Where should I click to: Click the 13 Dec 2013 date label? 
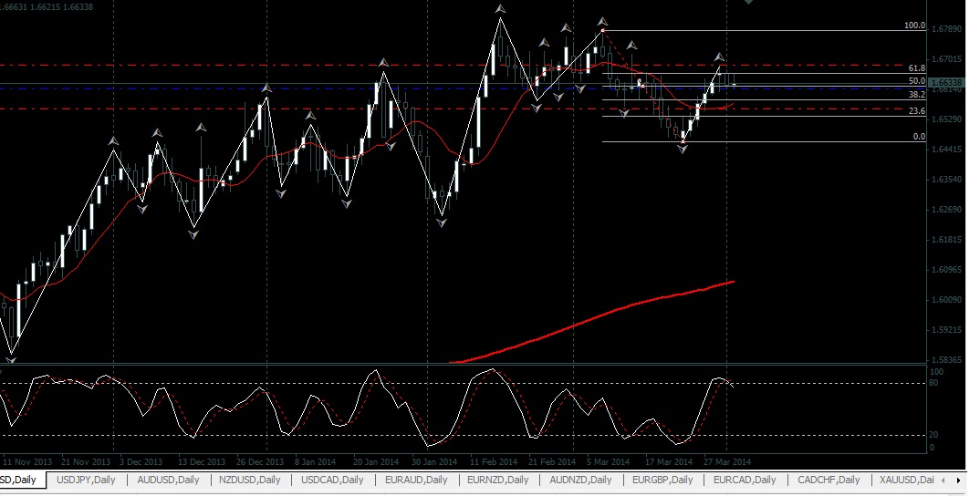[x=201, y=462]
